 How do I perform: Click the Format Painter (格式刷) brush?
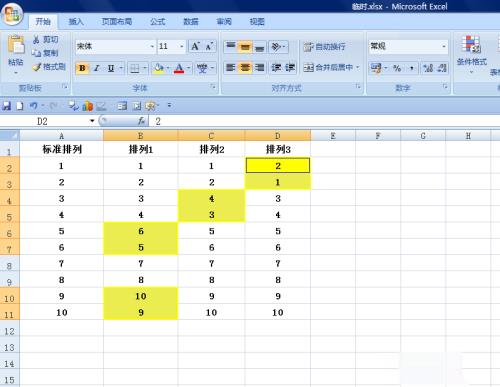tap(37, 67)
